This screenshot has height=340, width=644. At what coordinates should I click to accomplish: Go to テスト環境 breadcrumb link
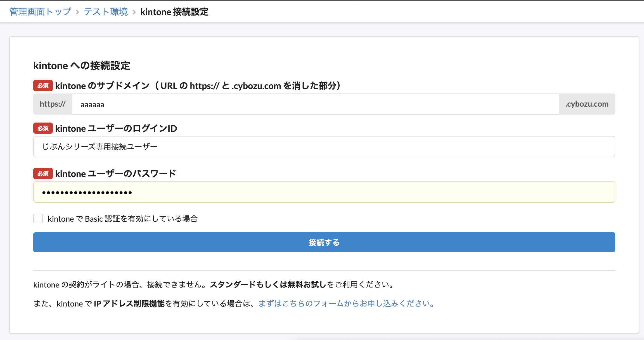point(106,12)
